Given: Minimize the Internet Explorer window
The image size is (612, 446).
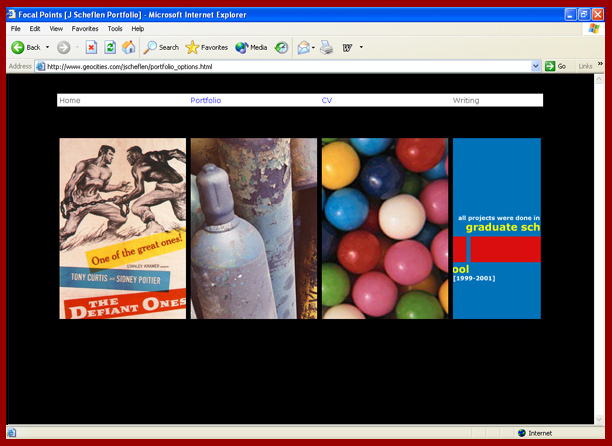Looking at the screenshot, I should 570,15.
